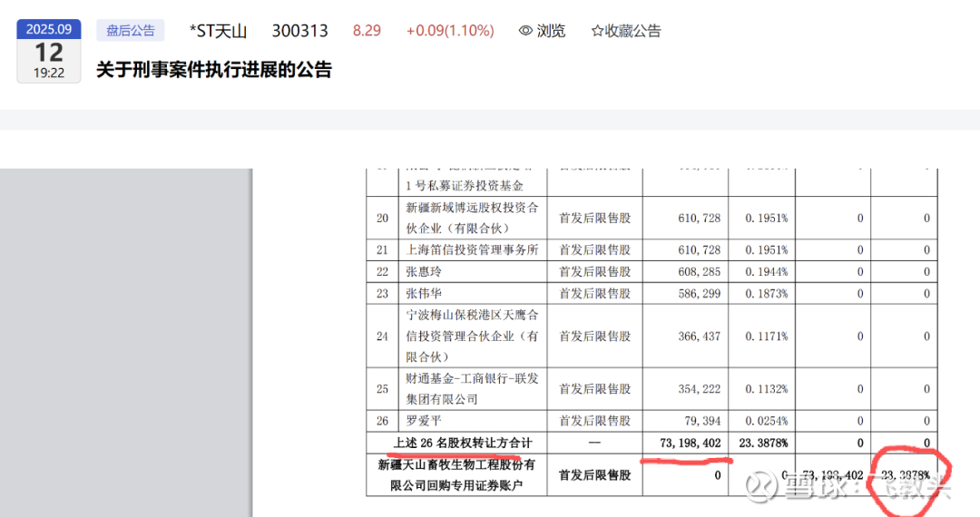Click the 19:22 time label
The height and width of the screenshot is (517, 980).
[49, 73]
